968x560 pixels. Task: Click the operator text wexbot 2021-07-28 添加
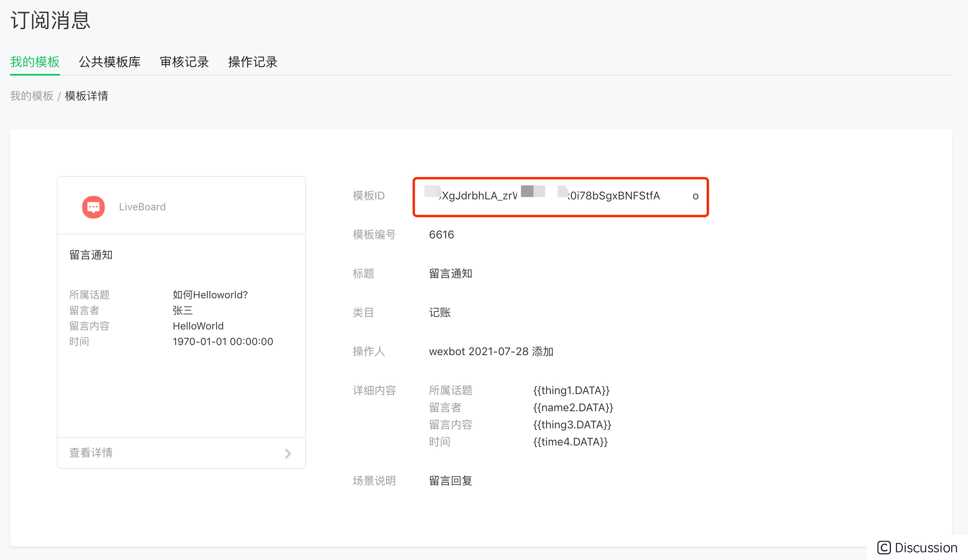tap(491, 351)
